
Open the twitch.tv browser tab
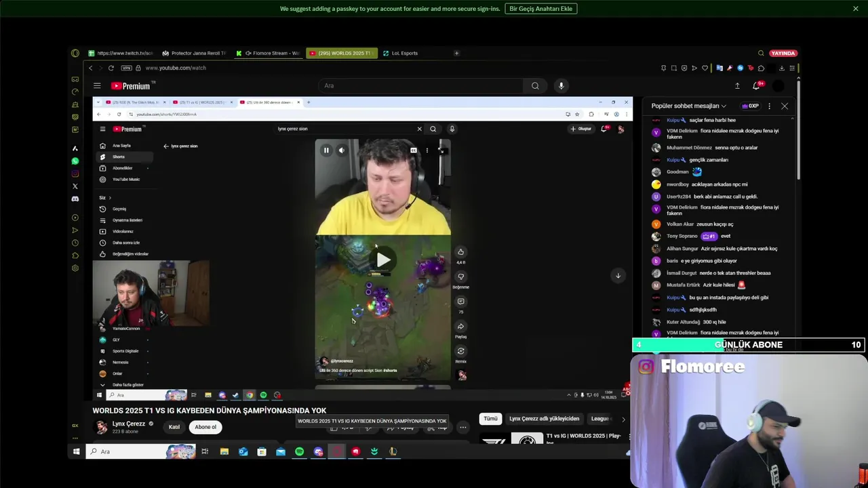[x=121, y=53]
